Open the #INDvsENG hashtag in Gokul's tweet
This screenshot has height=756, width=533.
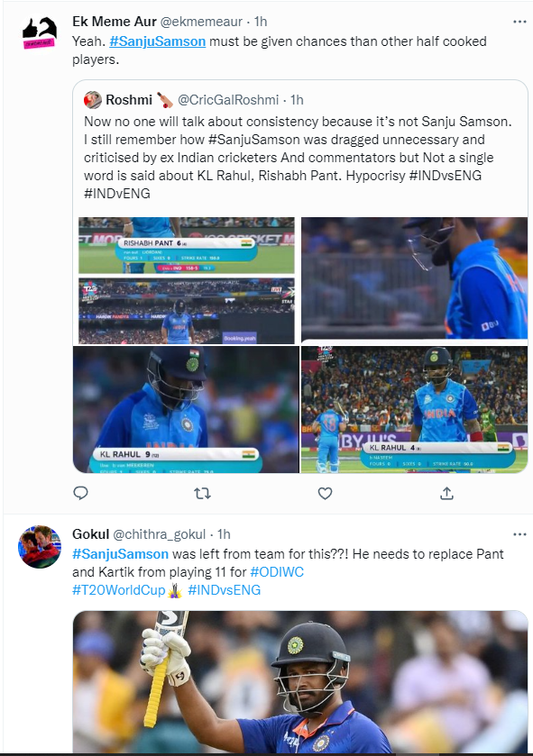coord(225,589)
